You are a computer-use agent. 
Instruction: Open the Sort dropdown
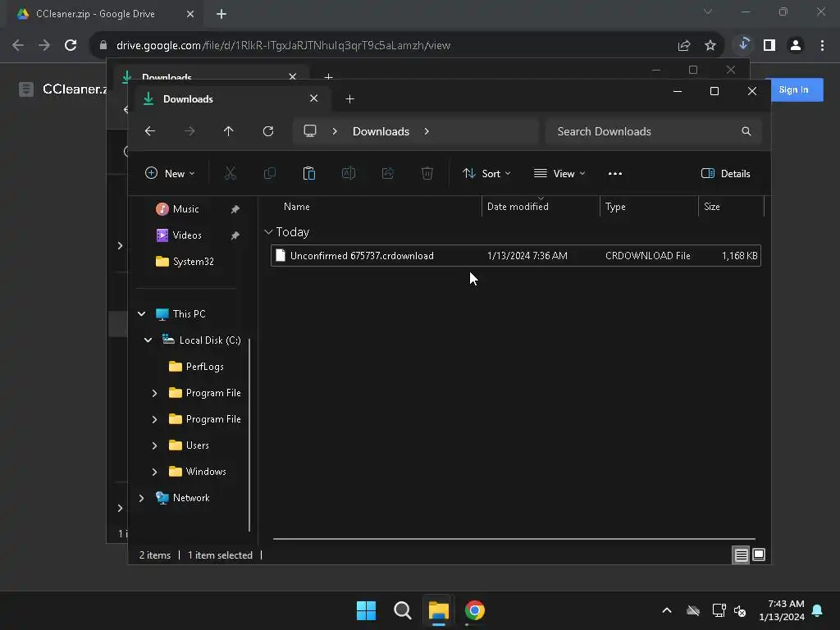click(486, 174)
